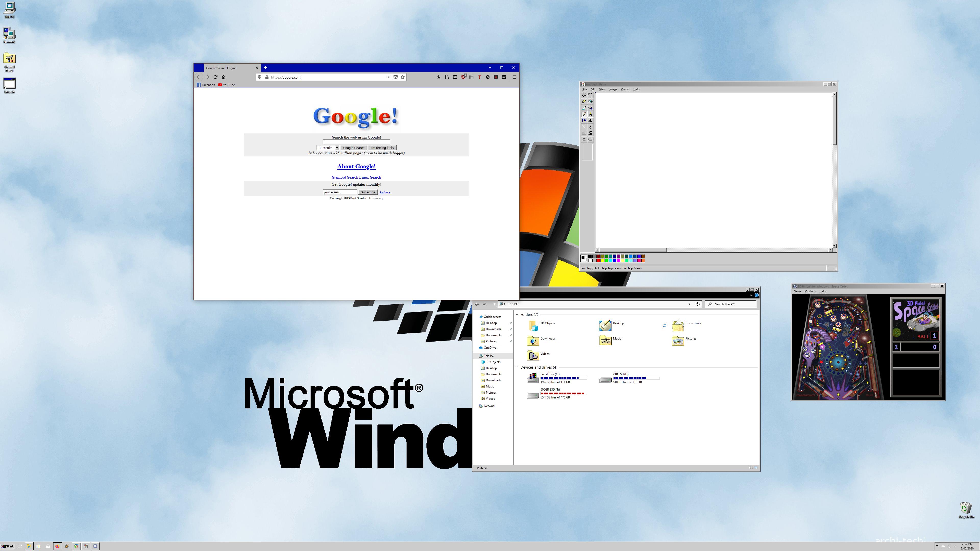
Task: Click the Google Search input field
Action: coord(356,142)
